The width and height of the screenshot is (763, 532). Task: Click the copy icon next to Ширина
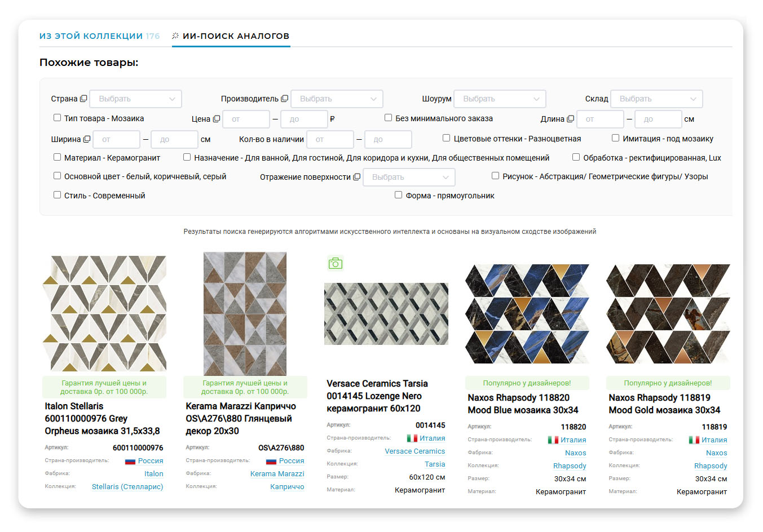point(87,139)
